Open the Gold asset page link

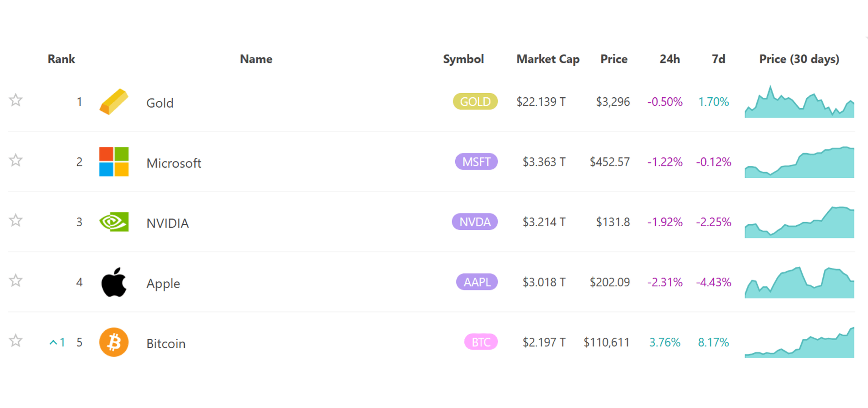coord(160,103)
